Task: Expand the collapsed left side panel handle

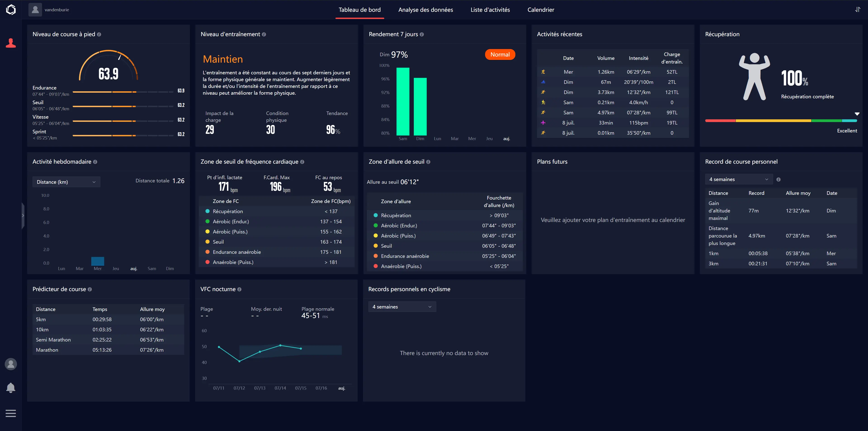Action: 23,216
